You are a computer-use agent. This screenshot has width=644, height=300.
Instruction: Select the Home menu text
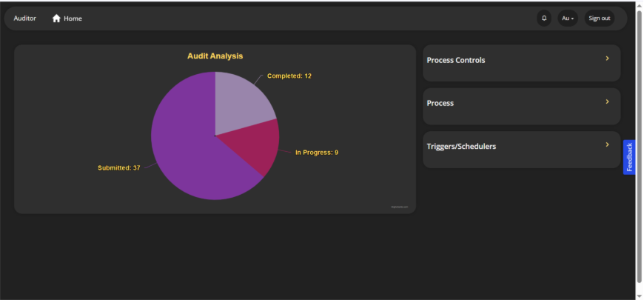pos(73,19)
